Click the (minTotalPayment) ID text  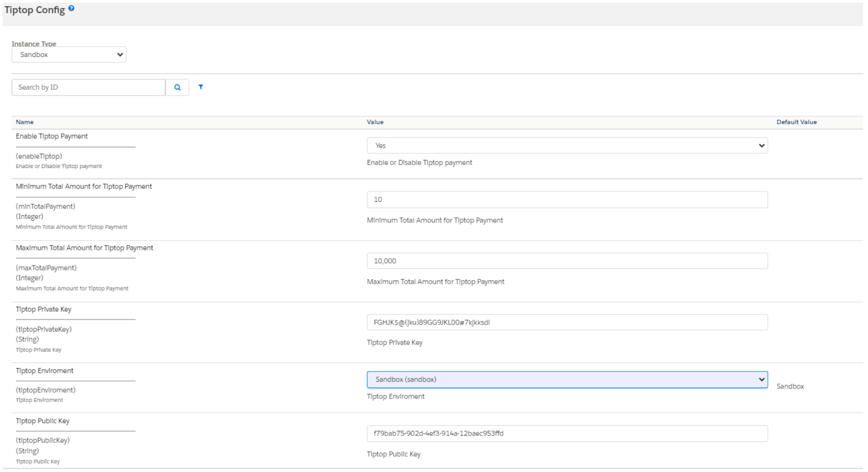point(46,206)
